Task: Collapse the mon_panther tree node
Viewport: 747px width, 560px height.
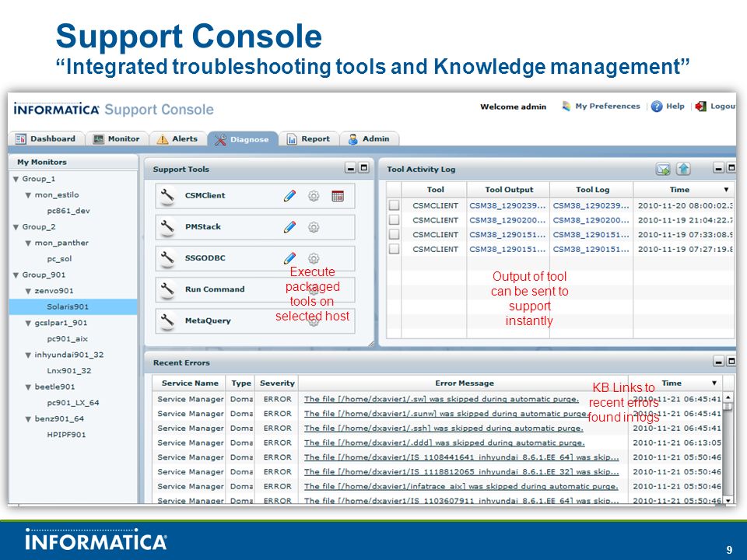Action: click(x=29, y=243)
